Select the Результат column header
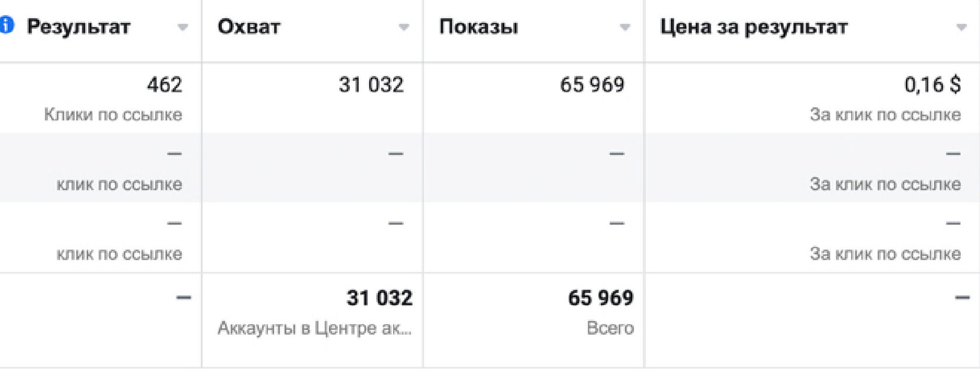Viewport: 980px width, 369px height. point(79,27)
